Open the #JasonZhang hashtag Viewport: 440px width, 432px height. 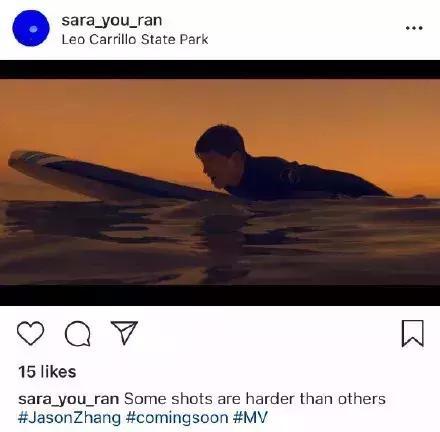pyautogui.click(x=69, y=418)
